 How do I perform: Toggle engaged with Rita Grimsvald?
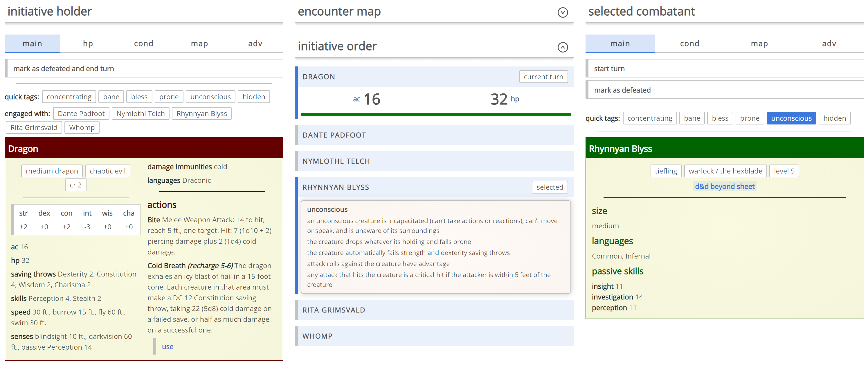[x=34, y=128]
